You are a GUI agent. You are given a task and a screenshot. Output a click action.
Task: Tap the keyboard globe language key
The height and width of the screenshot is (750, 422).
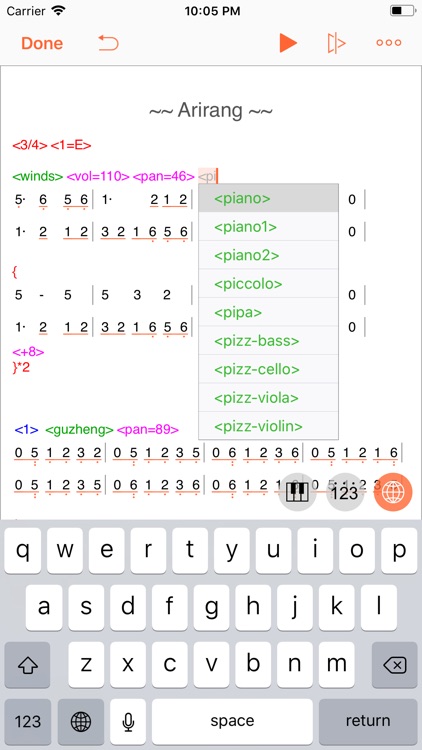tap(80, 721)
